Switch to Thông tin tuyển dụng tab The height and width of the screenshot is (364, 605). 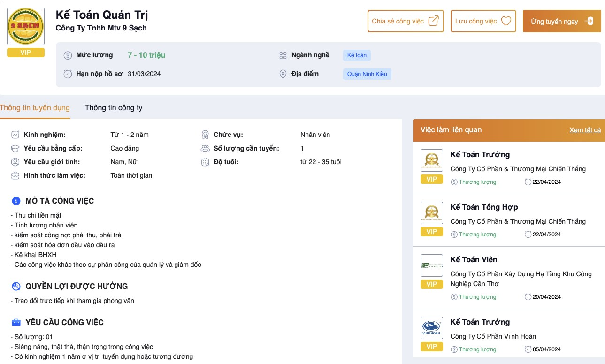click(35, 108)
